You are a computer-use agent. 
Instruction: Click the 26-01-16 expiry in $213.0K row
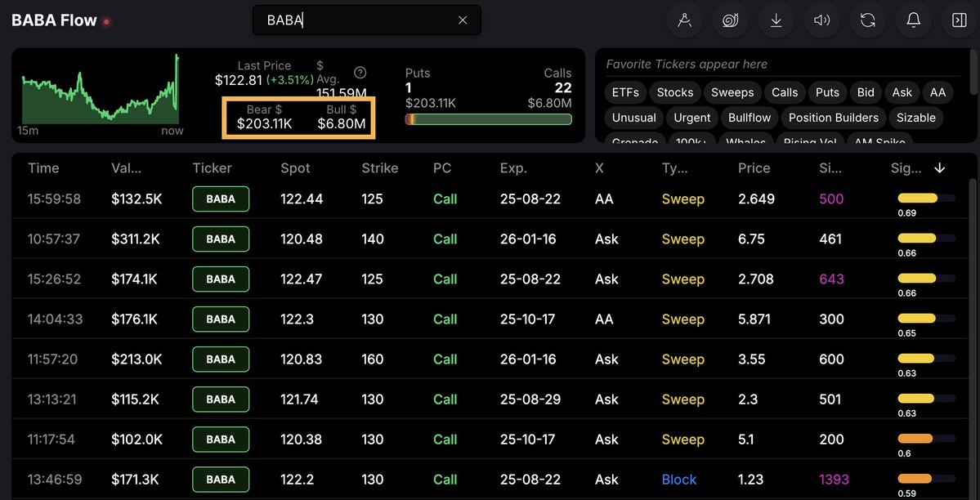click(x=527, y=359)
